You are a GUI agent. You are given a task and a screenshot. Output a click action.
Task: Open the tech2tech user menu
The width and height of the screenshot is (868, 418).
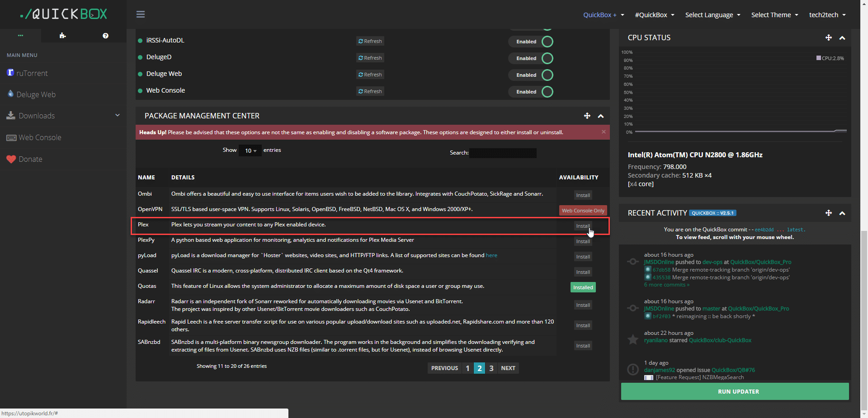tap(827, 15)
